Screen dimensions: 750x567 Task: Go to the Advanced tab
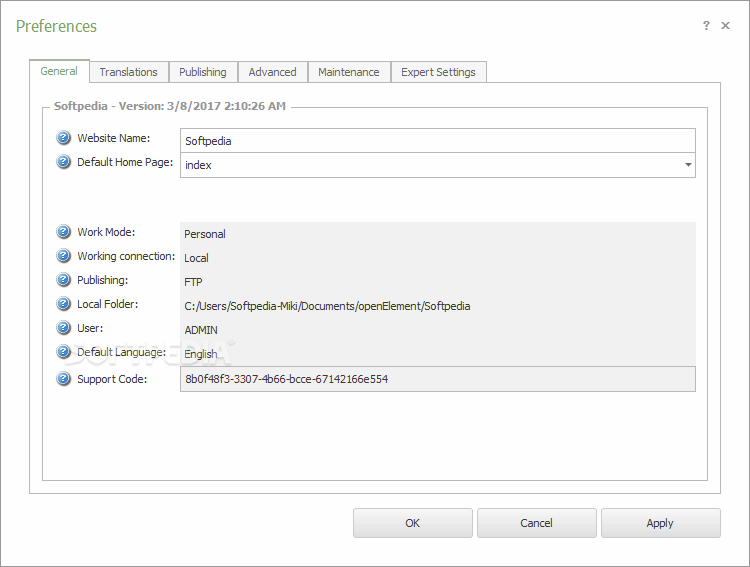click(x=272, y=72)
